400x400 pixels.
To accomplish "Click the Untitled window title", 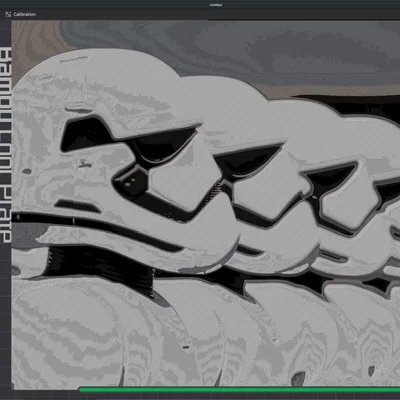I will pyautogui.click(x=216, y=5).
